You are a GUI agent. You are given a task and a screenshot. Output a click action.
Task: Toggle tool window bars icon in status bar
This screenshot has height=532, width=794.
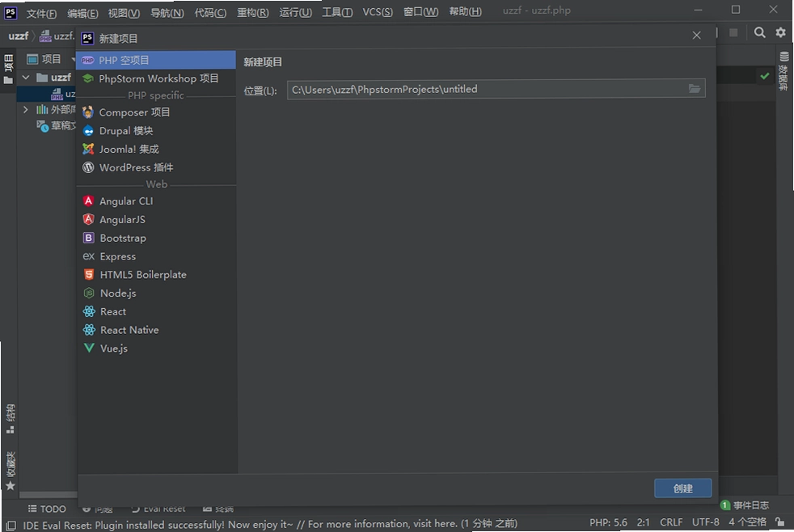(11, 526)
